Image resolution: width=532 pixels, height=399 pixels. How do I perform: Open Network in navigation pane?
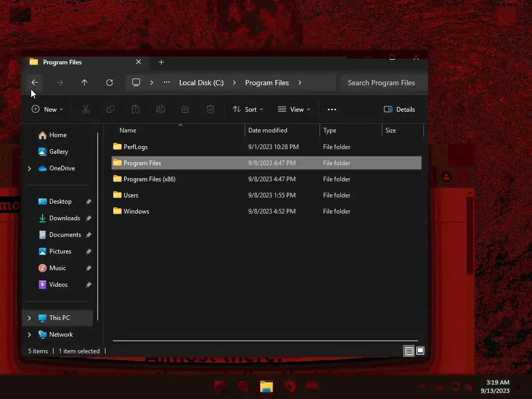[56, 335]
